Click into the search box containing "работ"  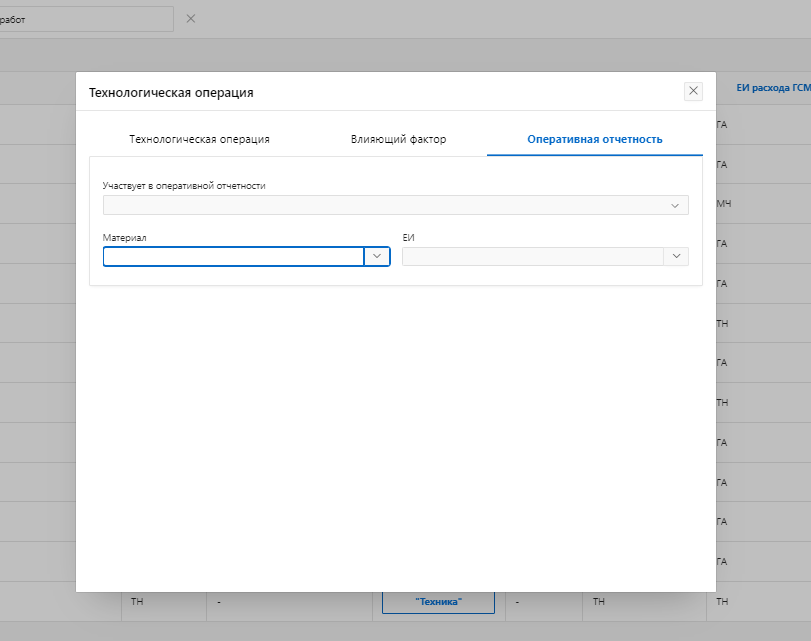85,19
